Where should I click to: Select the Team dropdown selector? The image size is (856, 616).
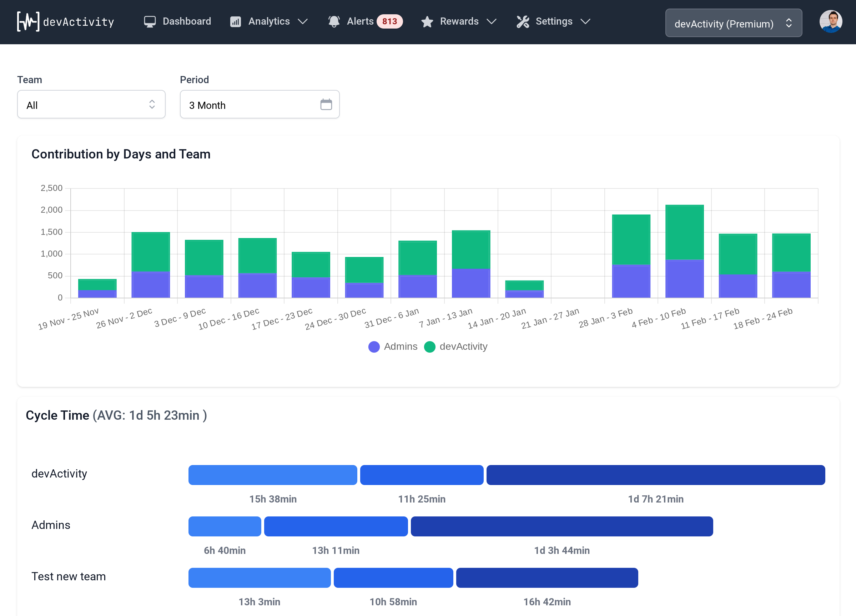click(x=91, y=105)
